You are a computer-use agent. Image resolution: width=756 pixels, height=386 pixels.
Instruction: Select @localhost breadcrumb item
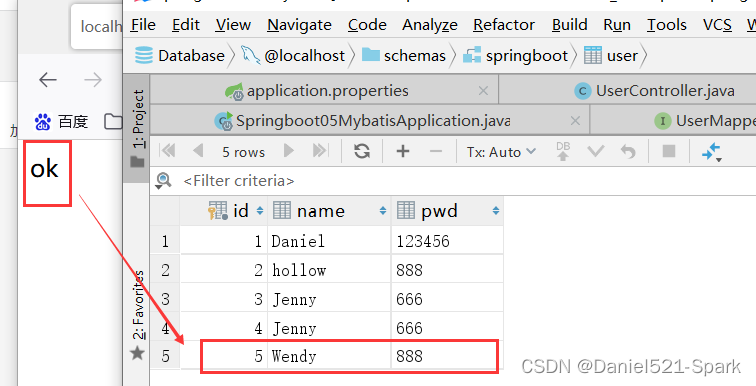pos(293,56)
